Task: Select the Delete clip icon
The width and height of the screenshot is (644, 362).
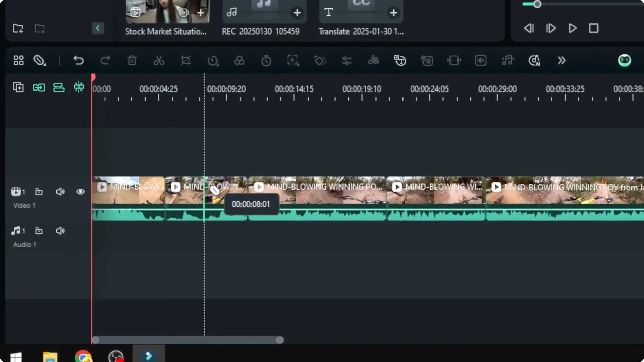Action: (132, 61)
